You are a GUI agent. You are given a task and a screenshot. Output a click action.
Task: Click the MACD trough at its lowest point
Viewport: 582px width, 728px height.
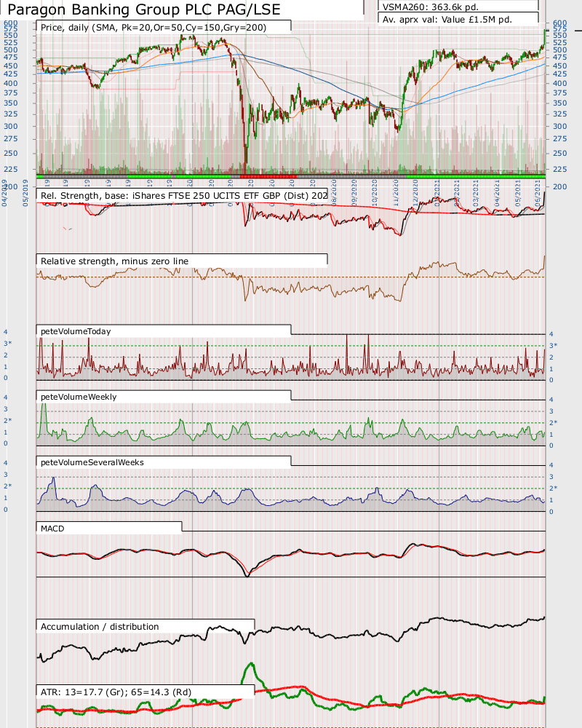(x=247, y=575)
